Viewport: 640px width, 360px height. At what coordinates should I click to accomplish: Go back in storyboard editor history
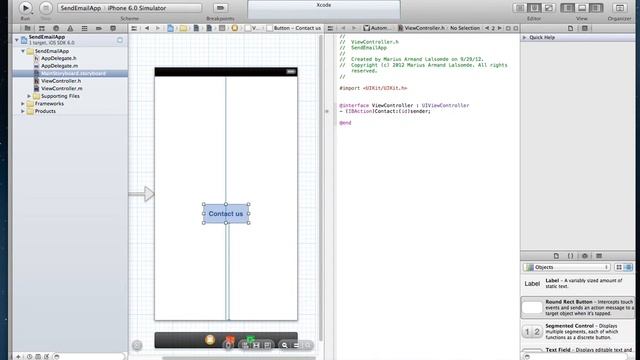point(147,28)
